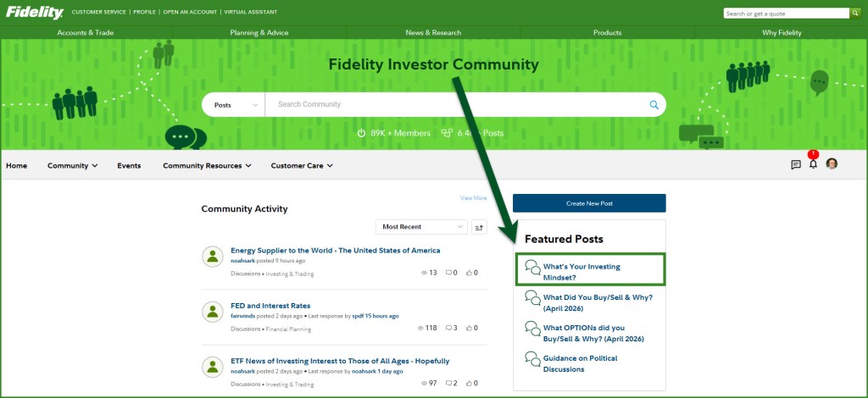Click avatar next to FED and Interest Rates

point(213,312)
